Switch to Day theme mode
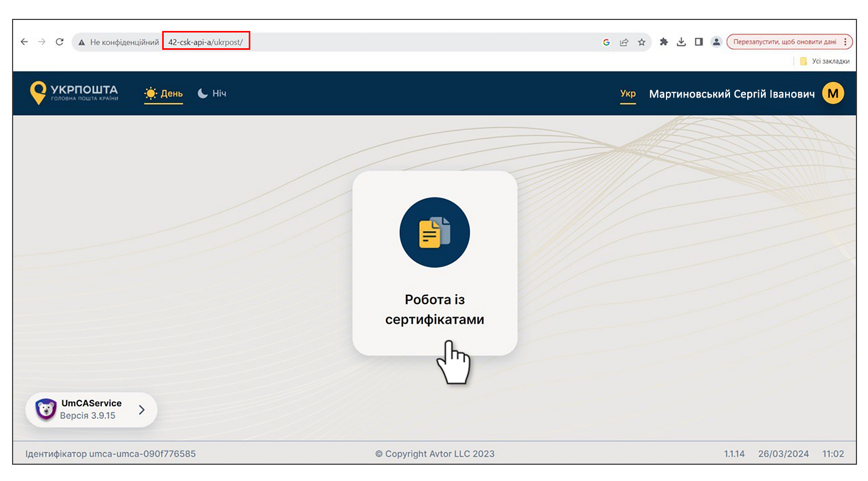This screenshot has width=868, height=481. (163, 93)
